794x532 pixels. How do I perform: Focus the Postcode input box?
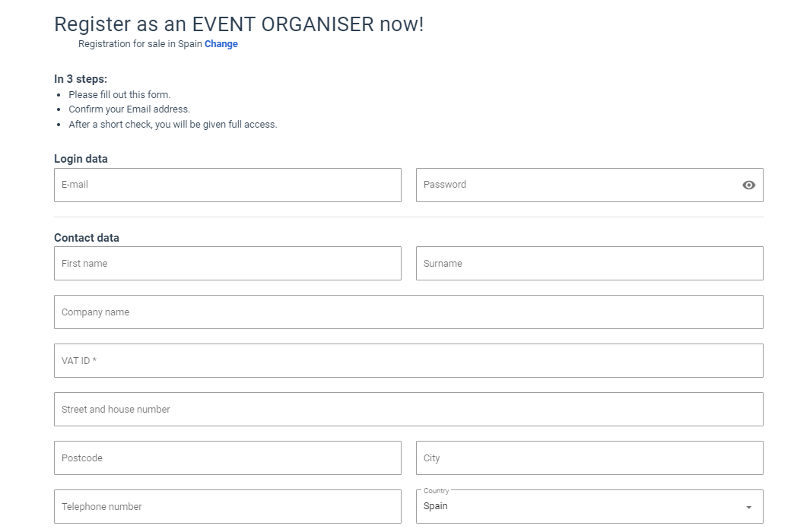tap(227, 458)
